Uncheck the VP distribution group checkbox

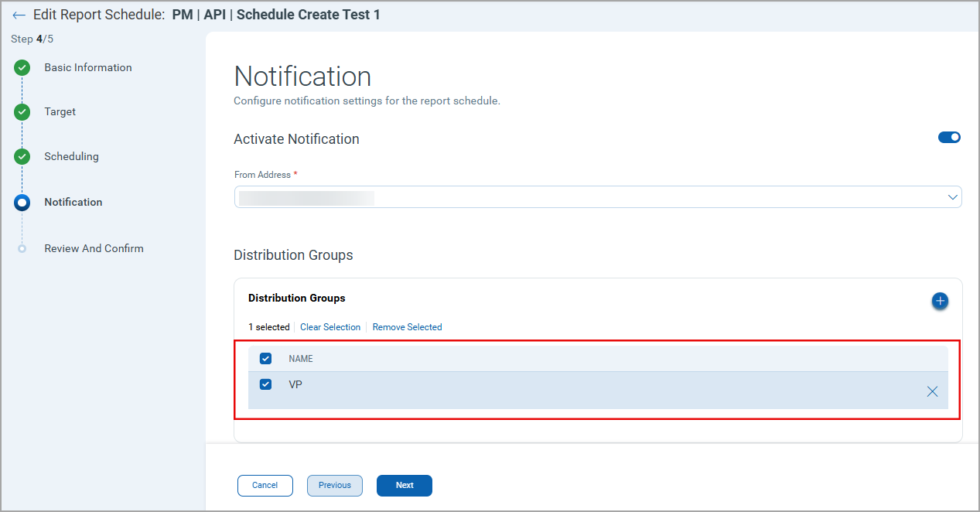[265, 384]
